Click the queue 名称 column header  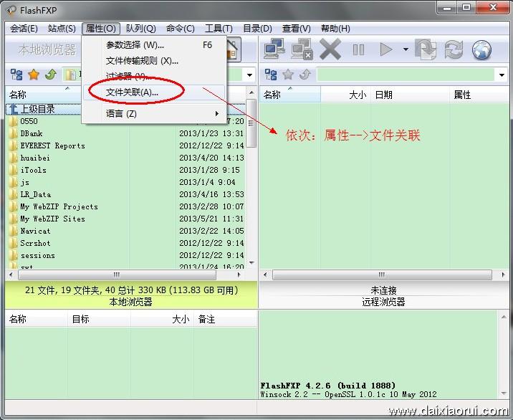[x=36, y=319]
